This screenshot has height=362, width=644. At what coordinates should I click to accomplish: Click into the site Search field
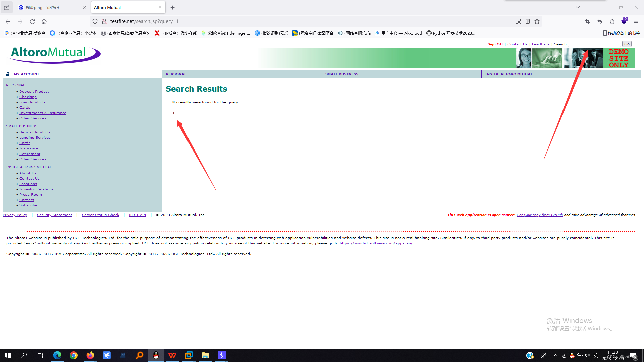[594, 44]
